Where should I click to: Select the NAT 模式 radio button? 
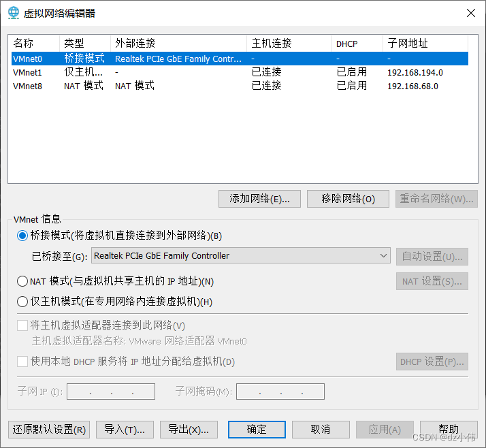(22, 281)
